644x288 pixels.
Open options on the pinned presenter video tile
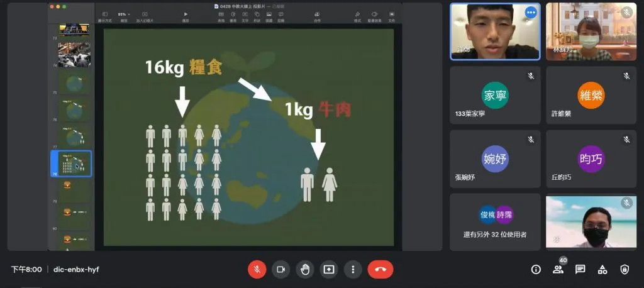pyautogui.click(x=531, y=12)
